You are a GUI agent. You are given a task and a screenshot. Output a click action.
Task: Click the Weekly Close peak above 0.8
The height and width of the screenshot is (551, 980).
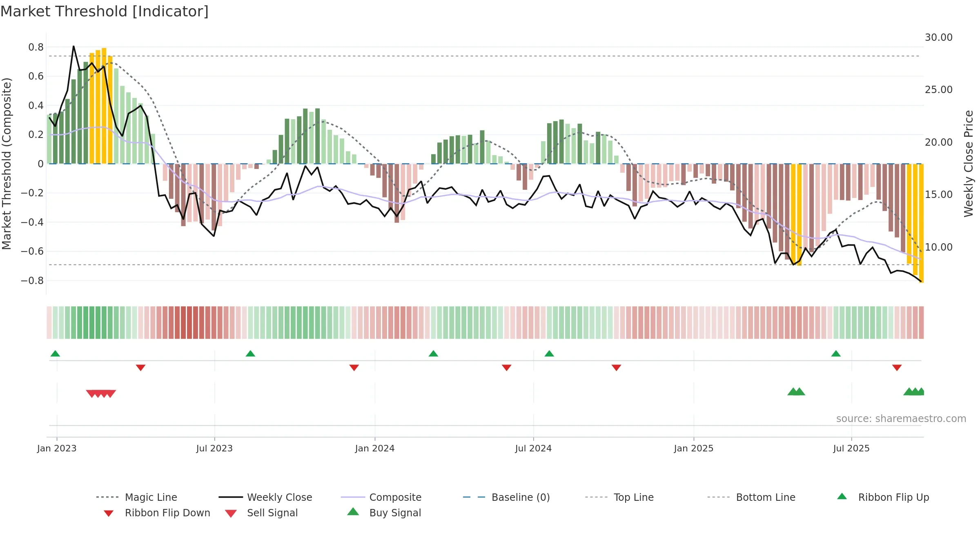click(x=73, y=47)
